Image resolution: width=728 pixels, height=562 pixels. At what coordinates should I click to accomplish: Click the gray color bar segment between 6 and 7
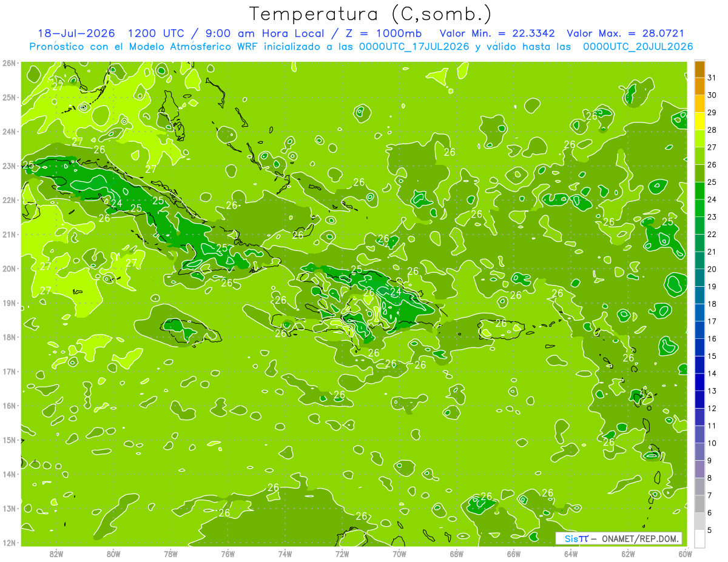pos(699,504)
